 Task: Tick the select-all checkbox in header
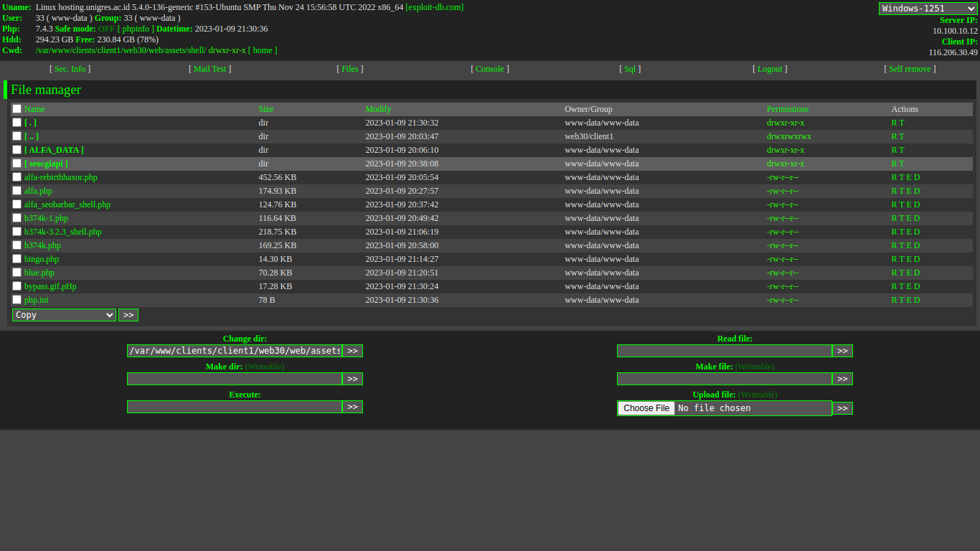point(17,109)
